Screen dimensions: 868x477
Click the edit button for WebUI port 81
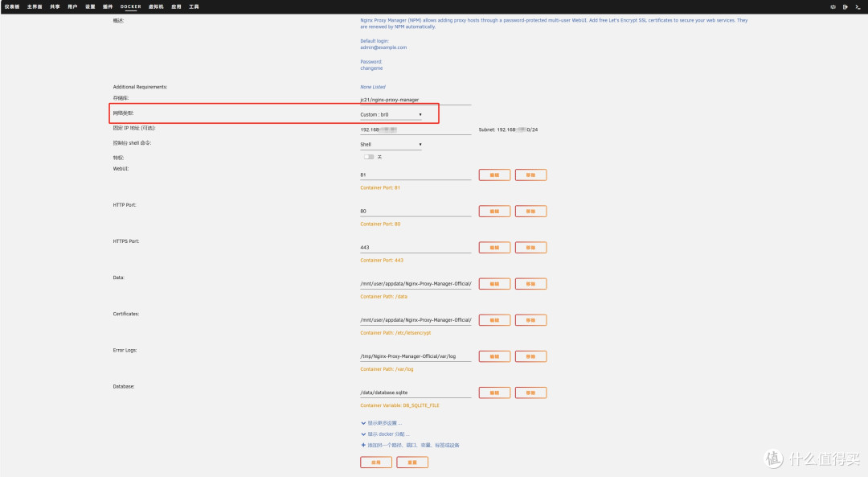point(494,175)
